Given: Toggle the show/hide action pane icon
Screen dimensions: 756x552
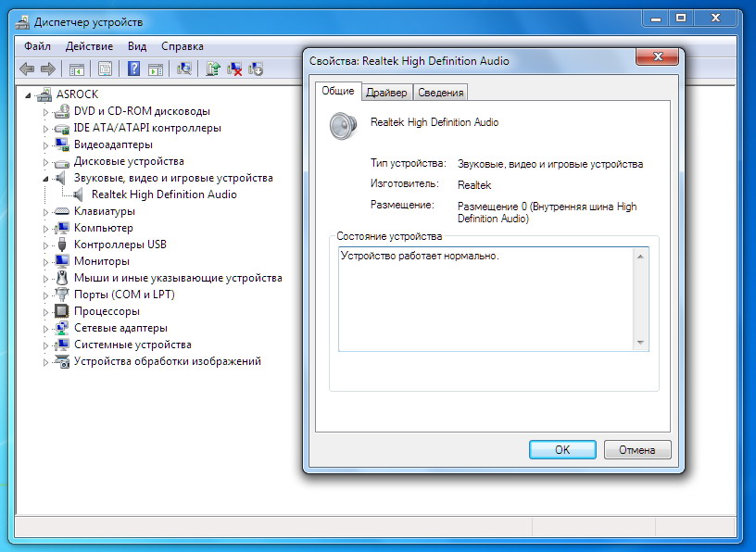Looking at the screenshot, I should [156, 69].
